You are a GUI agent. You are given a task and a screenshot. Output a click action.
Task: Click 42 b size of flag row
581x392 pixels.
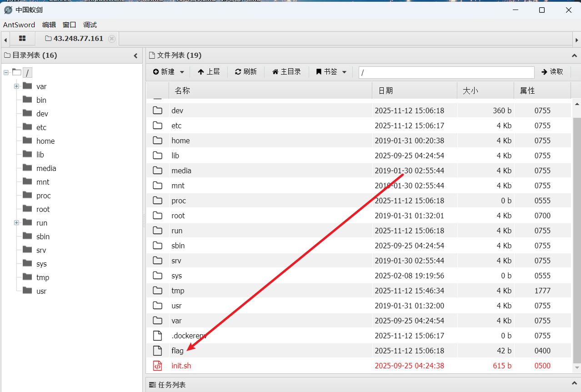point(503,351)
